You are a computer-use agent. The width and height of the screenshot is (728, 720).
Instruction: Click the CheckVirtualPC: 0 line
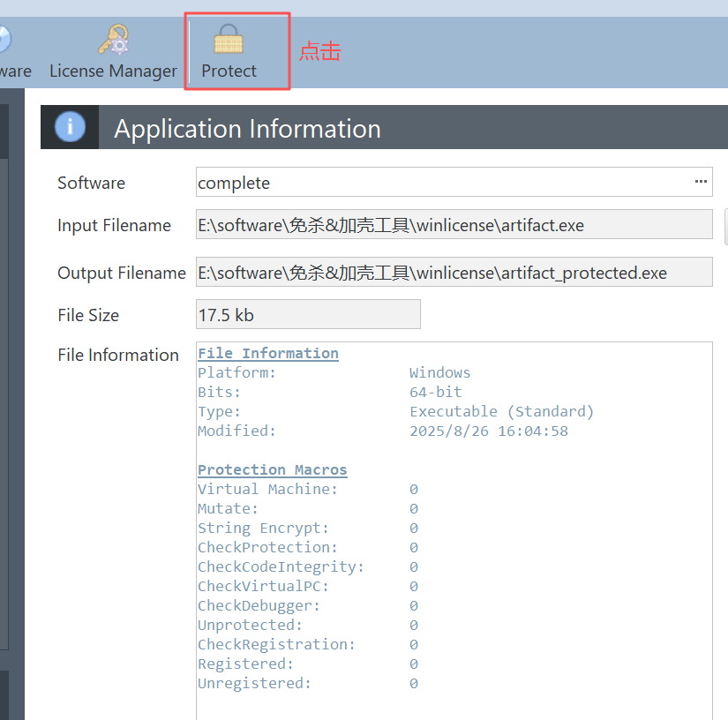tap(308, 587)
